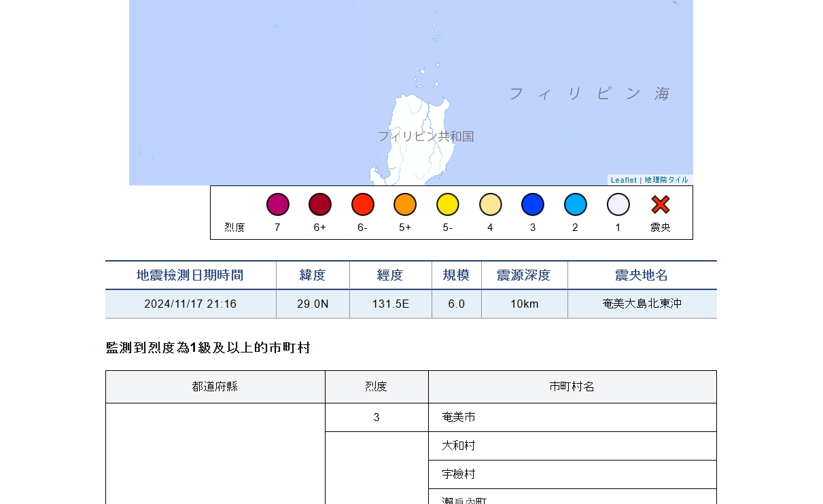
Task: Select the intensity 2 light blue circle
Action: (576, 204)
